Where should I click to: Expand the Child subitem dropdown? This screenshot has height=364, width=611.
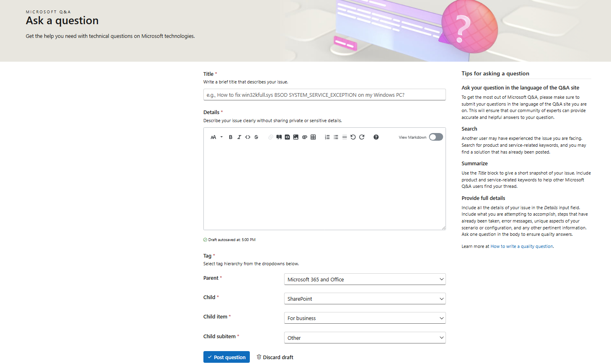click(365, 338)
